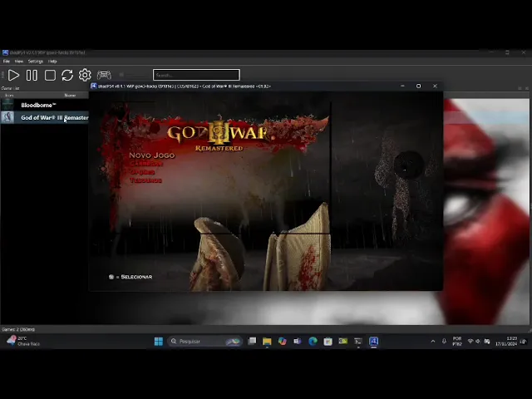Open Microsoft Store from the taskbar
Image resolution: width=532 pixels, height=399 pixels.
pos(328,342)
